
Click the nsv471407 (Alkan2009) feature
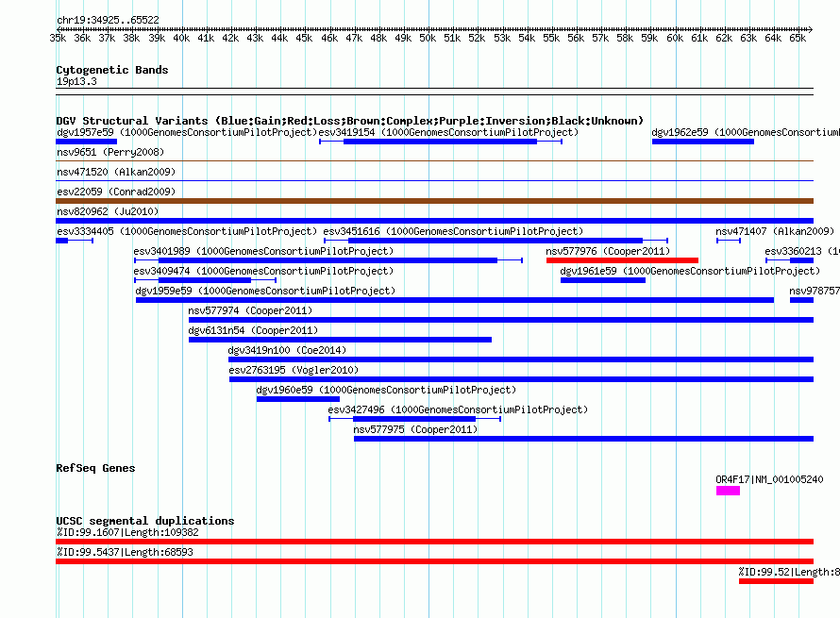729,241
